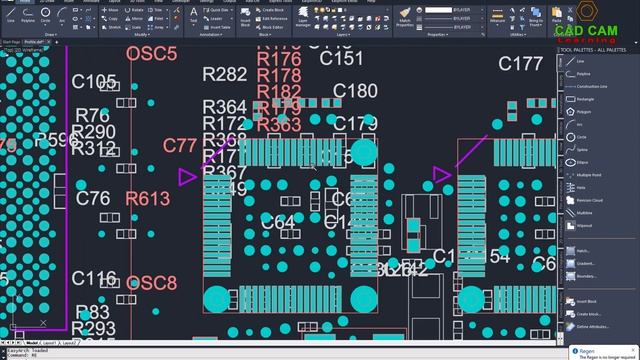Expand the Utilities panel dropdown
Screen dimensions: 640x360
[x=517, y=35]
